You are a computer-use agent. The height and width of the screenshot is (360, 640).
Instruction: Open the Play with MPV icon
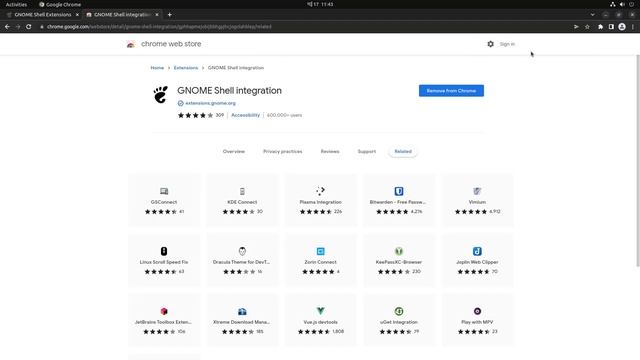[477, 311]
